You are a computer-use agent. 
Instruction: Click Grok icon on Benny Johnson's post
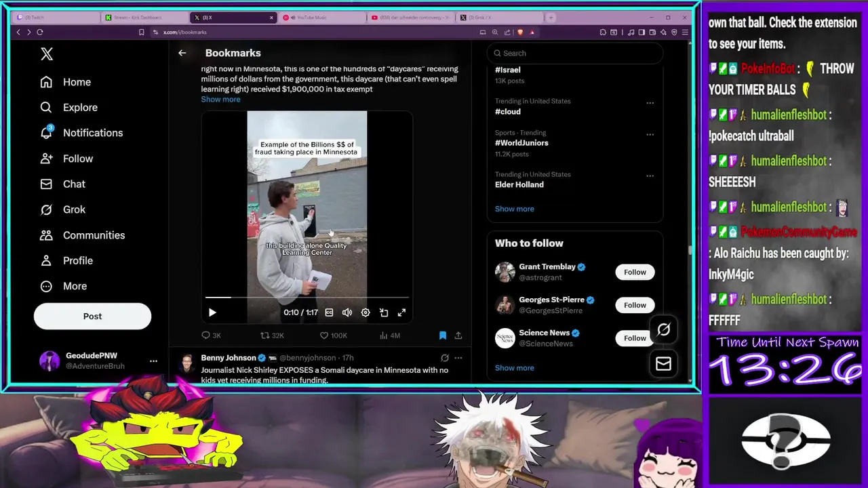[445, 358]
